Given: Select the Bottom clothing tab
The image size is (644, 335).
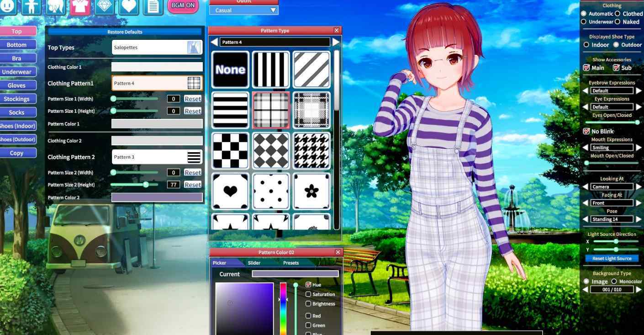Looking at the screenshot, I should click(x=17, y=45).
